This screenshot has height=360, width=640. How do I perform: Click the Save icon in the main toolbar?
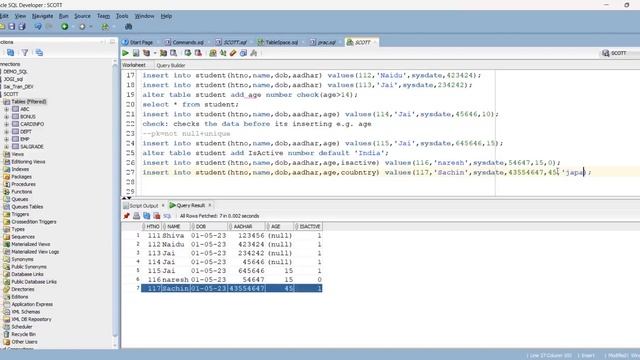(x=12, y=27)
